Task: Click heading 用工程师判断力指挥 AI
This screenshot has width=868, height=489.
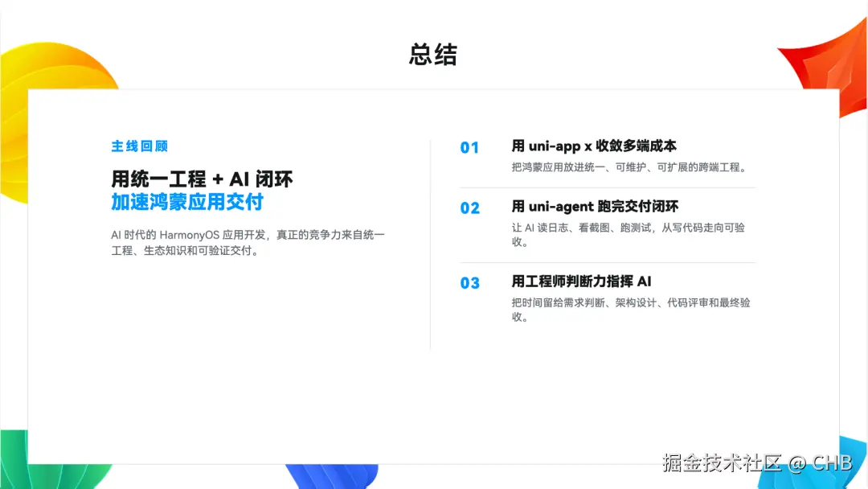Action: 581,281
